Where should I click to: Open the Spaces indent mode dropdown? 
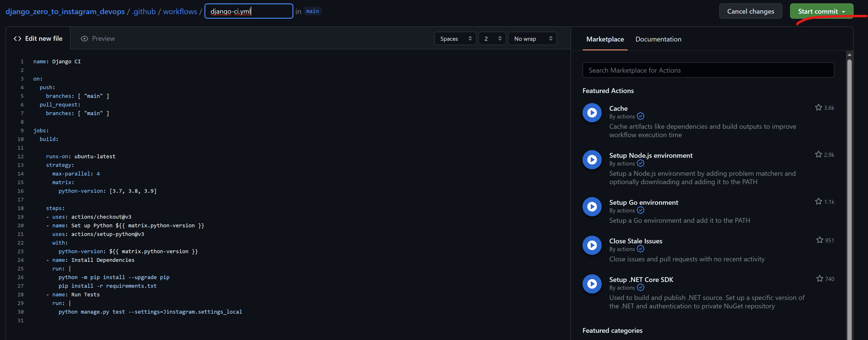[455, 39]
